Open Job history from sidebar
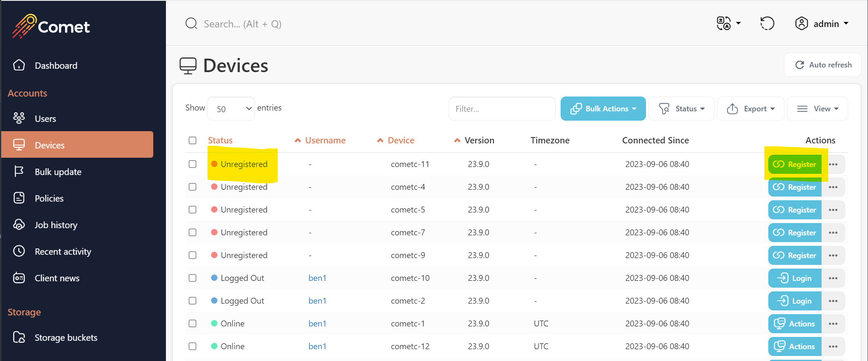Viewport: 868px width, 361px height. point(56,225)
